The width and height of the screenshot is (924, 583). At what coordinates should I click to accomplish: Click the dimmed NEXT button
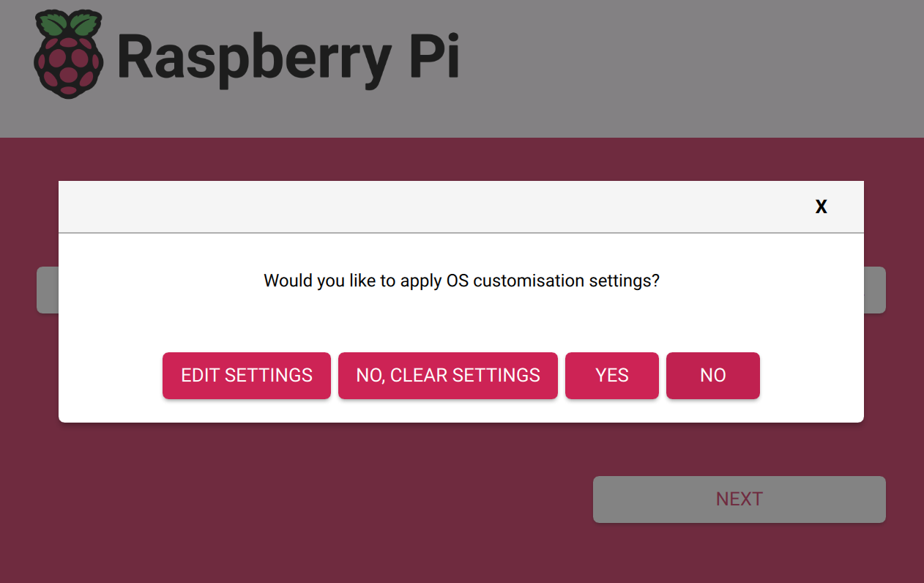[x=739, y=500]
